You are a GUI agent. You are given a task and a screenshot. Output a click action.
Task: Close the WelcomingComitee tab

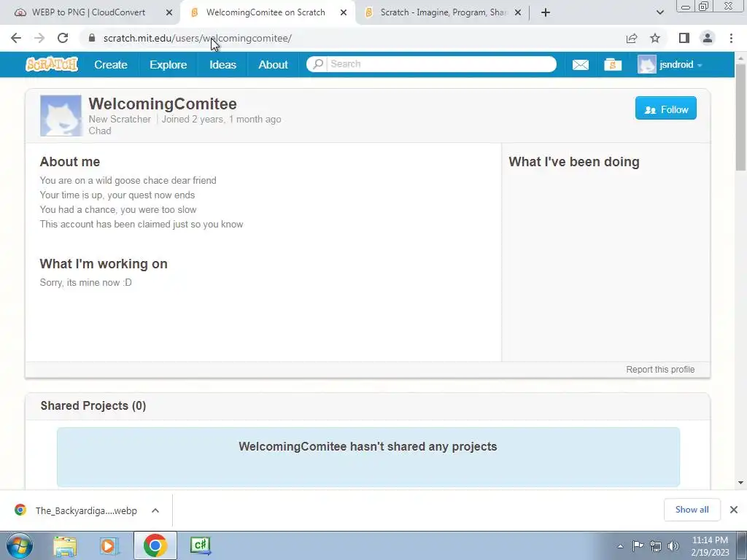pyautogui.click(x=344, y=13)
